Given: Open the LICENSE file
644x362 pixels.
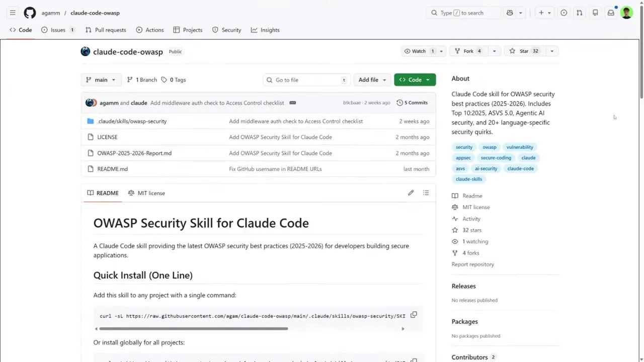Looking at the screenshot, I should [107, 137].
